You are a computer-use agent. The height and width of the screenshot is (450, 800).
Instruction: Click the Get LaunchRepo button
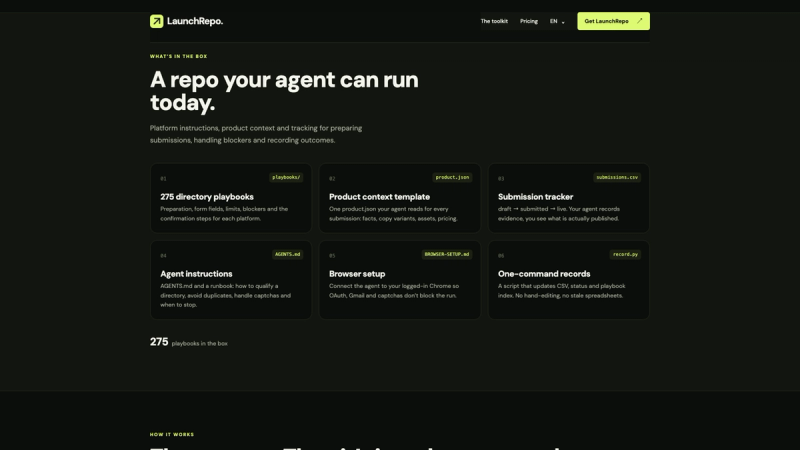[613, 21]
